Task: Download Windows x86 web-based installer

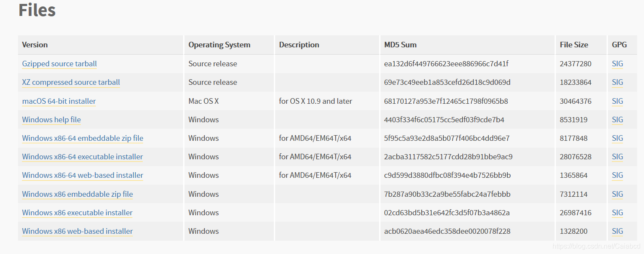Action: (77, 231)
